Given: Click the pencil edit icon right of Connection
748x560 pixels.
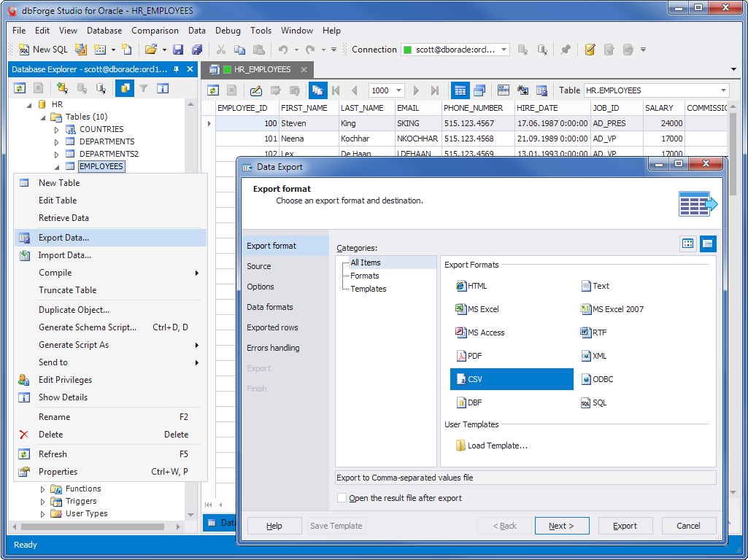Looking at the screenshot, I should pyautogui.click(x=590, y=50).
